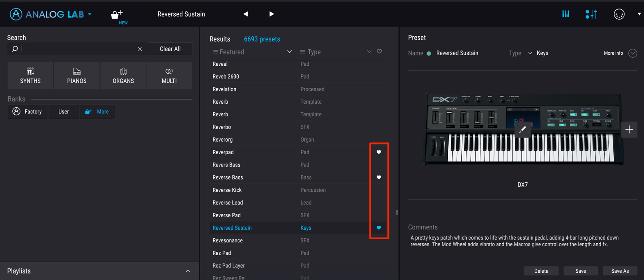Unfavorite the Reversed Sustain preset
Image resolution: width=644 pixels, height=280 pixels.
pyautogui.click(x=379, y=228)
